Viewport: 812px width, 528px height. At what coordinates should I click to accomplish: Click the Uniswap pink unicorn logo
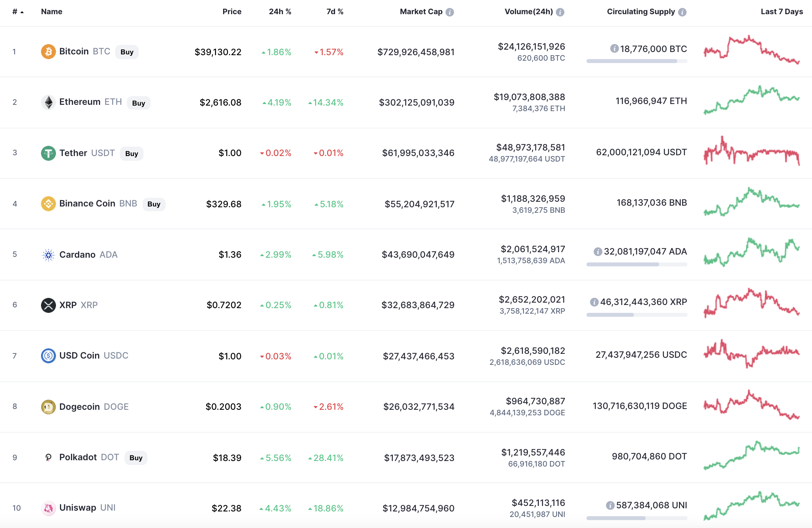48,508
